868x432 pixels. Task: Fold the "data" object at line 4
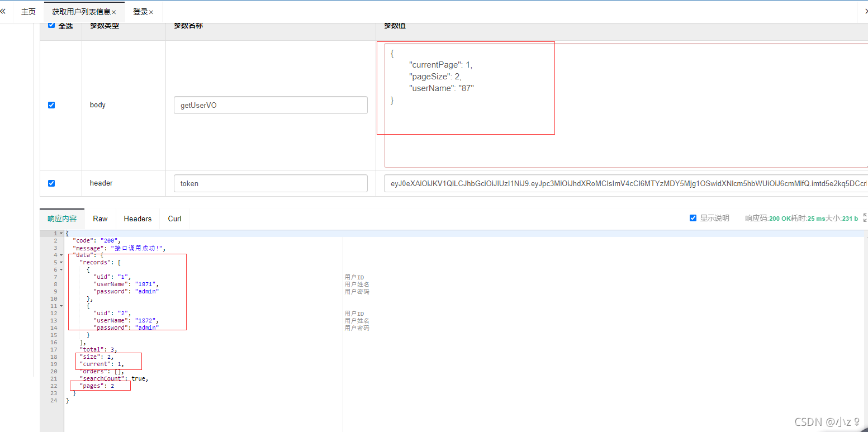tap(61, 255)
